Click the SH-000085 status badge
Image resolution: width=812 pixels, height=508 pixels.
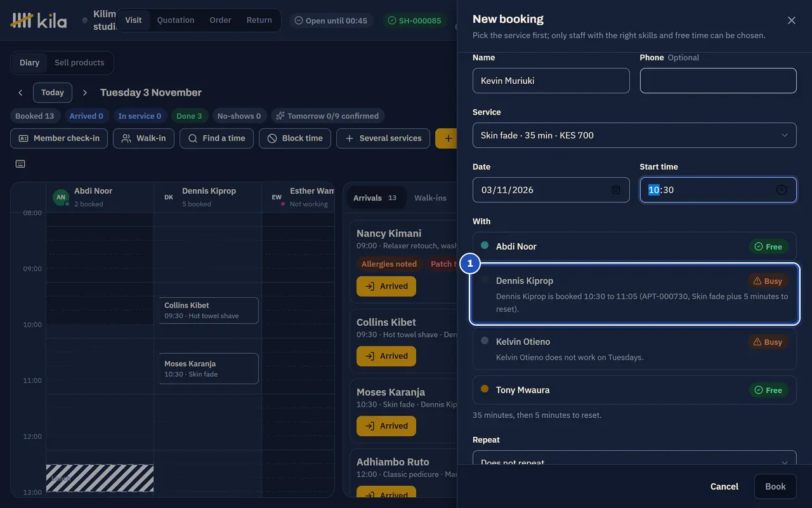tap(414, 20)
